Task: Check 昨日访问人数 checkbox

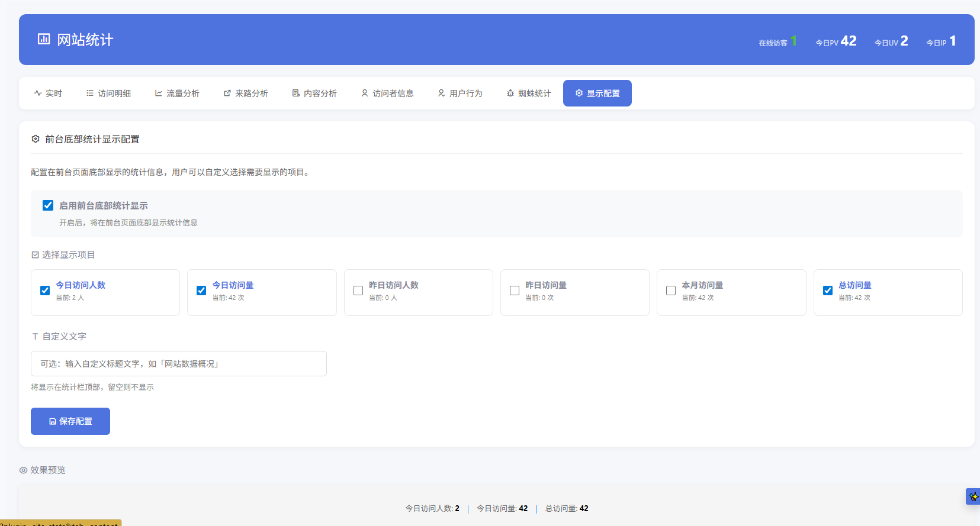Action: pos(358,291)
